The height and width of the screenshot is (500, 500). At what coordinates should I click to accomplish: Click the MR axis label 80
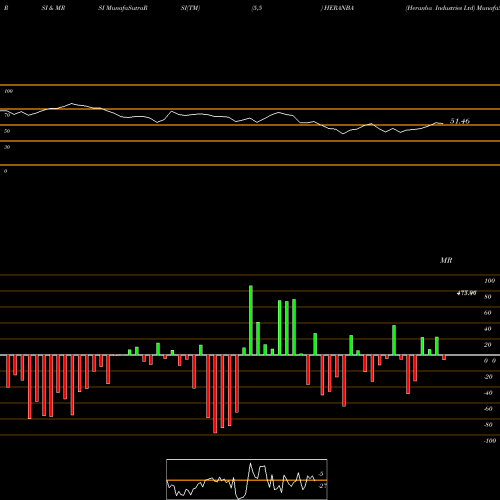point(488,297)
